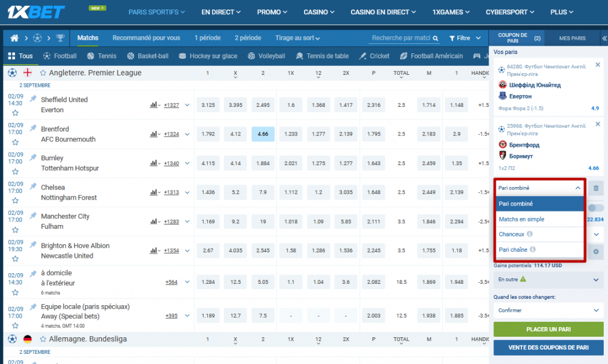Remove Sheffield United bet from coupon
This screenshot has height=364, width=608.
click(x=597, y=65)
